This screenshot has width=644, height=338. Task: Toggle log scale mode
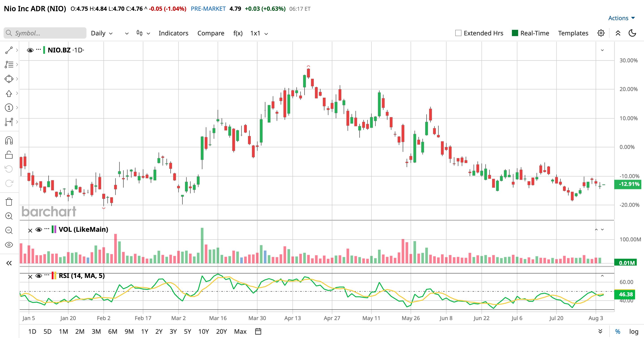[x=634, y=331]
